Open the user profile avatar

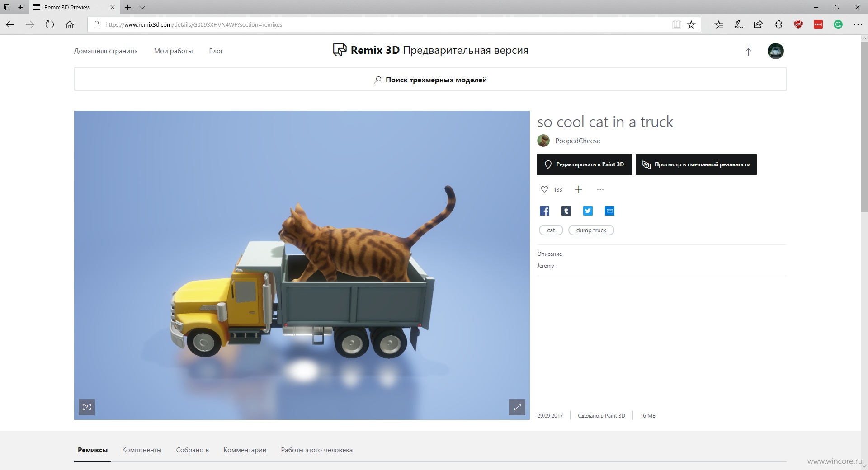pyautogui.click(x=776, y=51)
